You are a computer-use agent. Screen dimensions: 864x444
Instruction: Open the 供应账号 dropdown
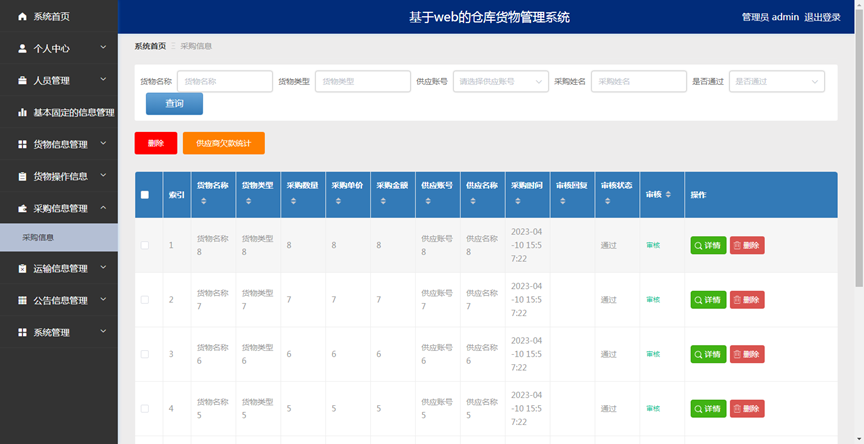click(501, 81)
